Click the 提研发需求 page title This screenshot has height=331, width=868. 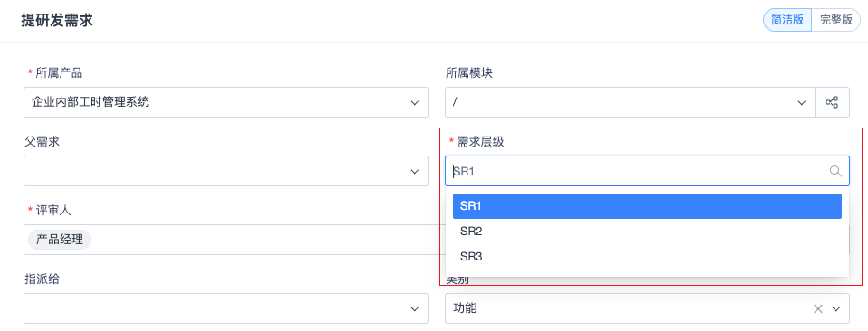pyautogui.click(x=56, y=21)
